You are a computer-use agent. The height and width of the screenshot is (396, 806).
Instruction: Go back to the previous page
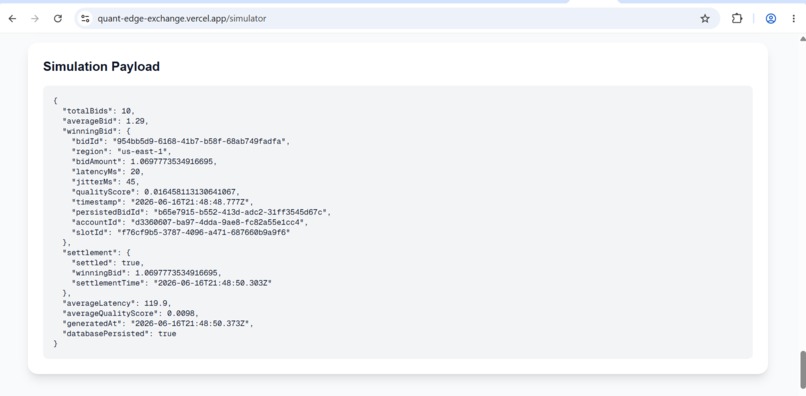click(x=12, y=19)
